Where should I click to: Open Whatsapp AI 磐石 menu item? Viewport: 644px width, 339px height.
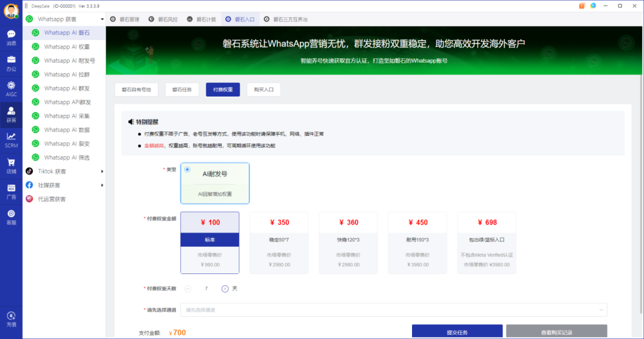64,33
